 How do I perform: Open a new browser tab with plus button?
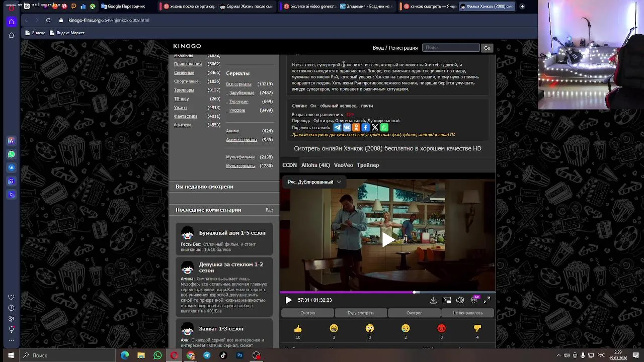(x=522, y=7)
